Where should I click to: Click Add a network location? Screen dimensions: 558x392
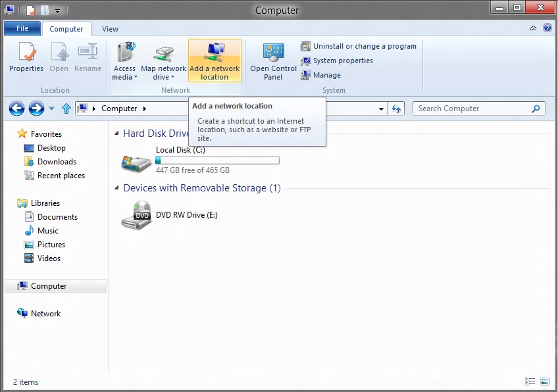[215, 61]
